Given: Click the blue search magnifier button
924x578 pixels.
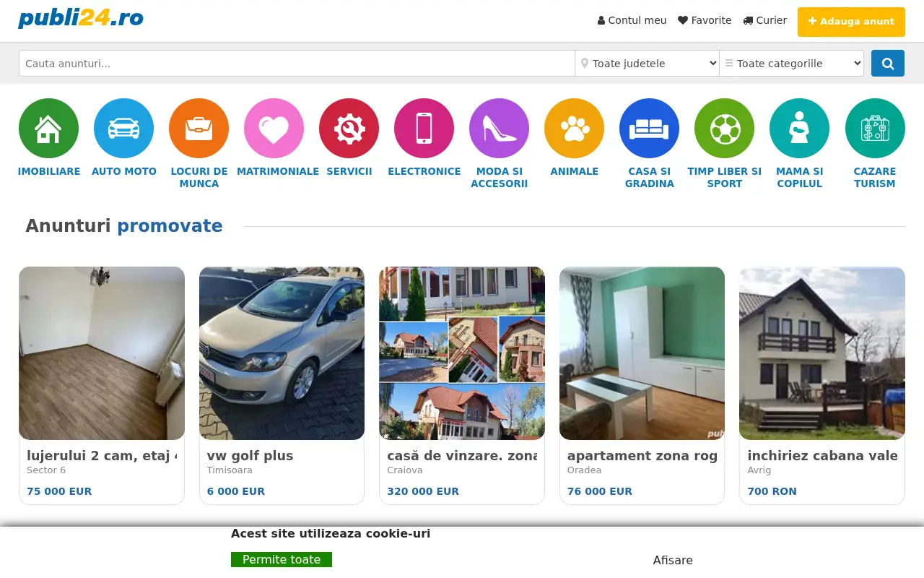Looking at the screenshot, I should click(x=888, y=64).
